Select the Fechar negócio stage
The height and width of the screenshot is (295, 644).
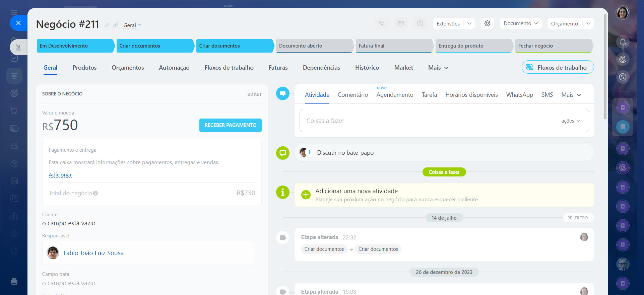tap(554, 46)
